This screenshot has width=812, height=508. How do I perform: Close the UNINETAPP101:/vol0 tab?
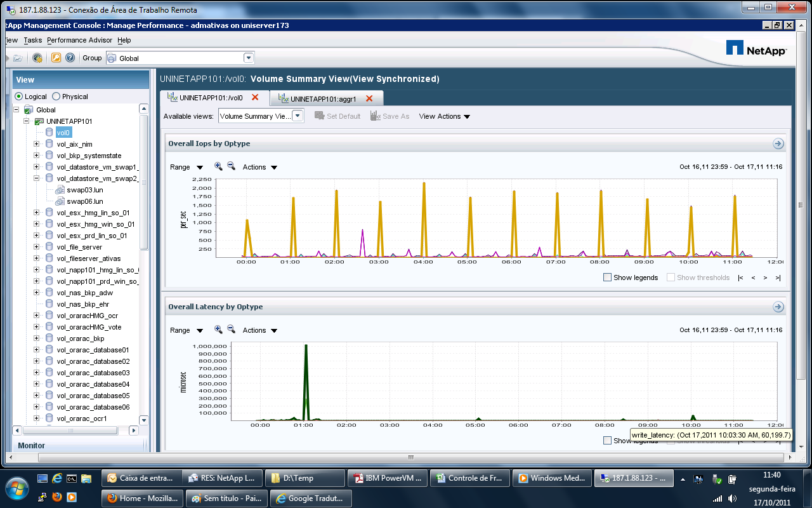tap(255, 98)
